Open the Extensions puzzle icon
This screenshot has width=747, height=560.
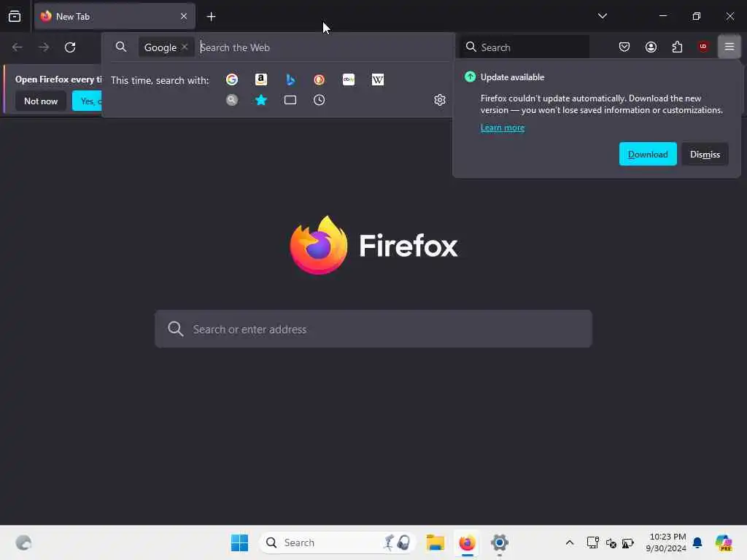677,47
